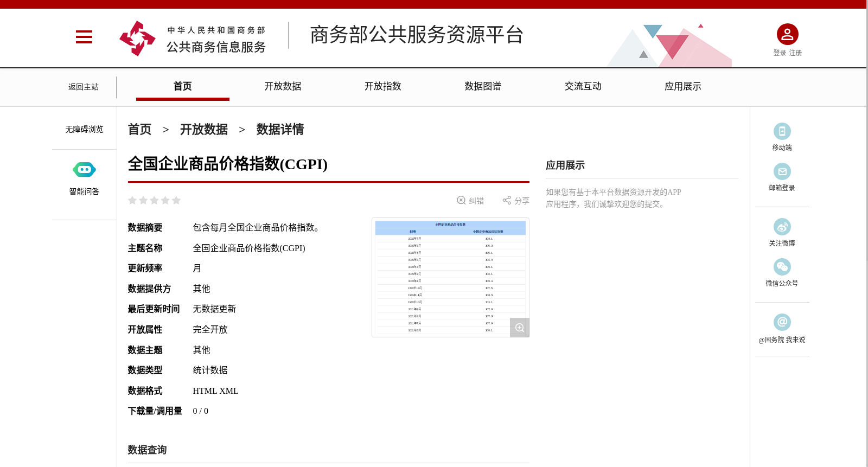Viewport: 868px width, 467px height.
Task: Open the 微信公众号 WeChat icon
Action: [782, 267]
